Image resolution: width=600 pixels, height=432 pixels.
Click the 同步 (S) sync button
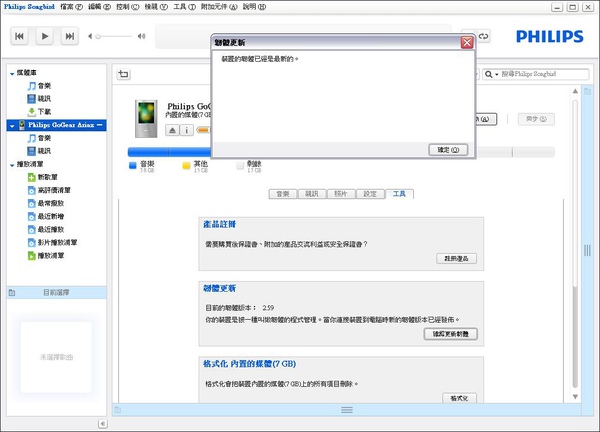point(536,119)
